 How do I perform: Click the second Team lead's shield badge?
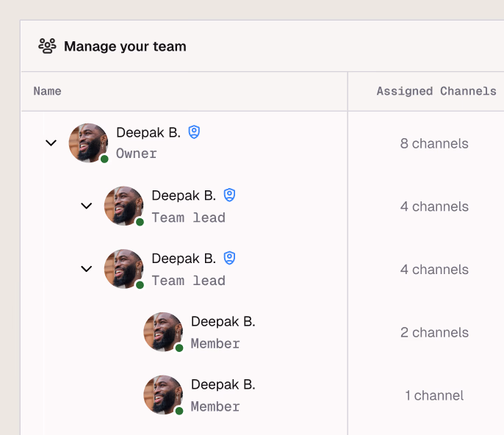point(229,259)
